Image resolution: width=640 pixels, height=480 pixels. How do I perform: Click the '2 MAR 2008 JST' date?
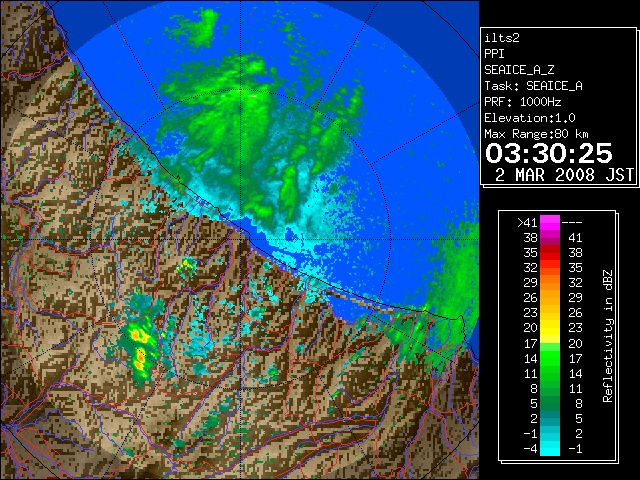point(565,175)
